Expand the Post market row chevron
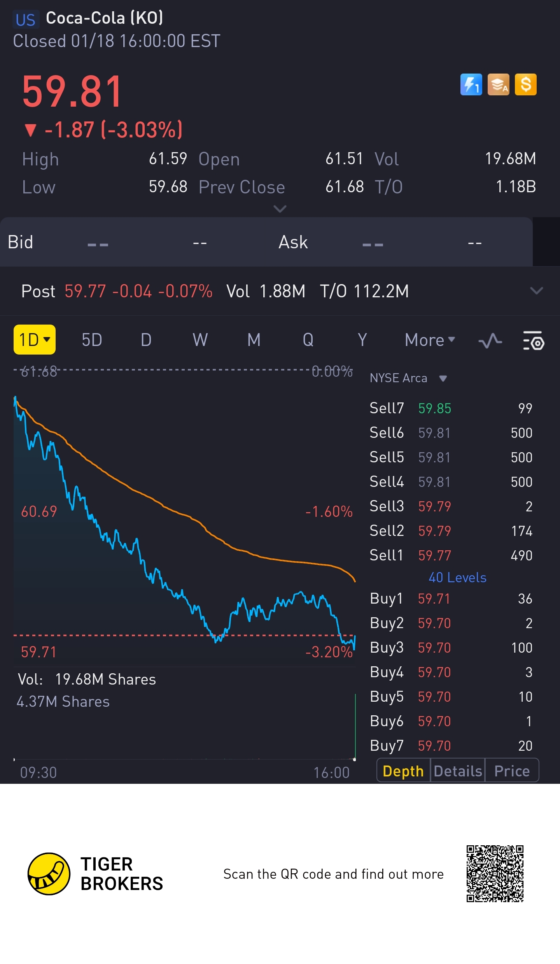 (536, 291)
